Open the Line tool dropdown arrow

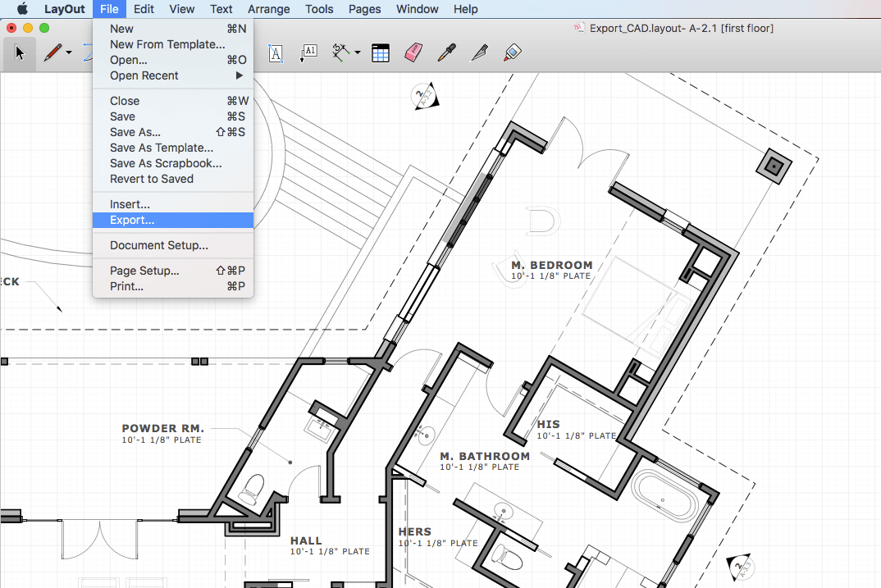pyautogui.click(x=69, y=52)
